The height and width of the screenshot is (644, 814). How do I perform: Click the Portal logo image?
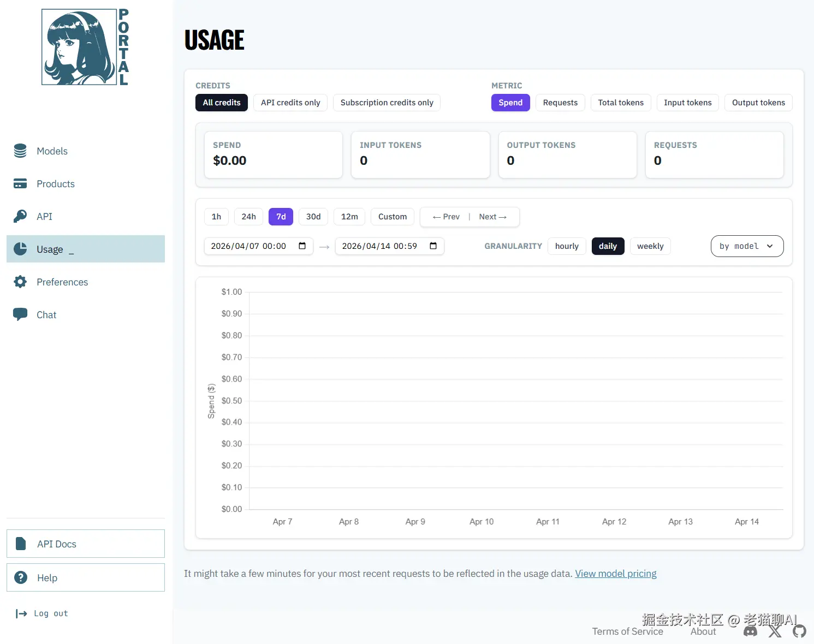(x=86, y=47)
